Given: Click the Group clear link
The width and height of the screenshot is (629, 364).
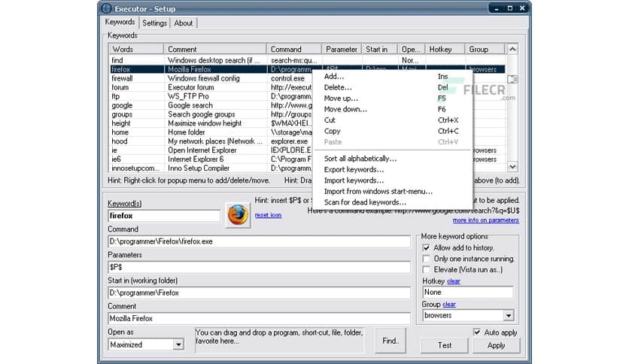Looking at the screenshot, I should click(x=449, y=305).
